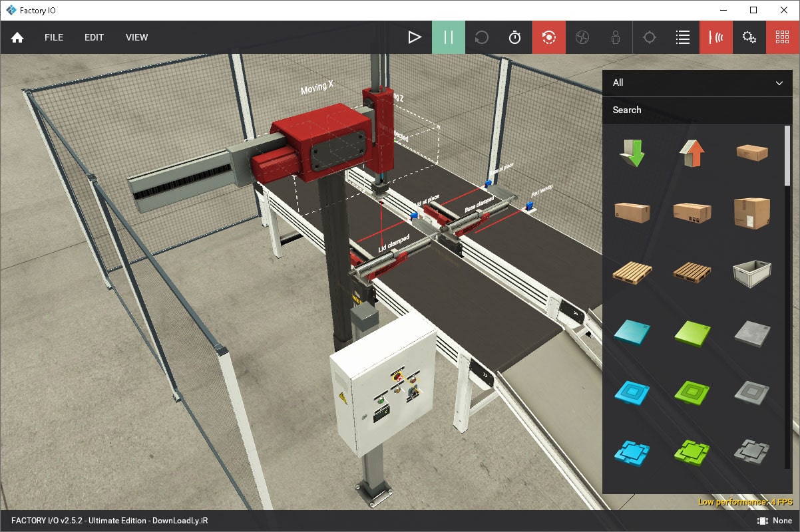Pick the small cardboard box part
Viewport: 800px width, 532px height.
[x=752, y=152]
